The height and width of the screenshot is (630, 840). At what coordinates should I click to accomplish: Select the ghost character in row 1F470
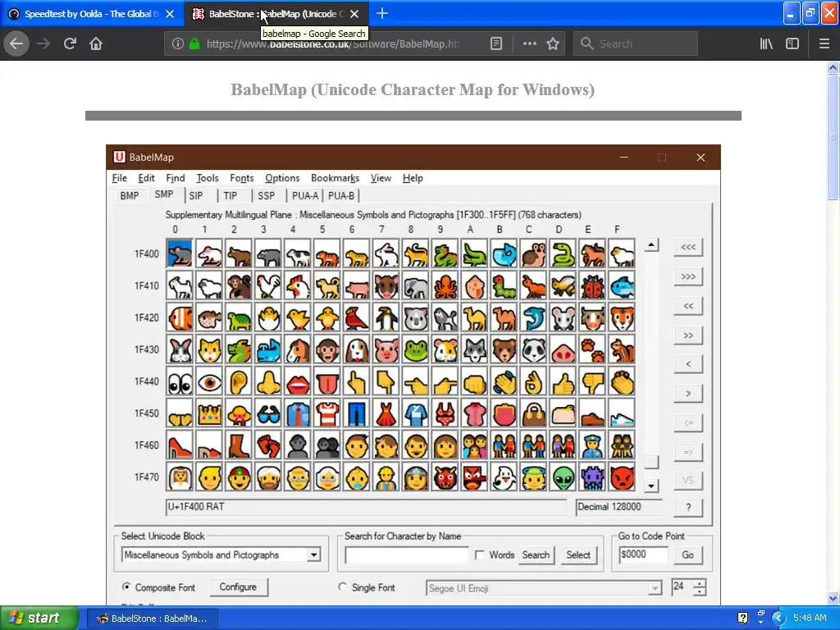point(504,477)
